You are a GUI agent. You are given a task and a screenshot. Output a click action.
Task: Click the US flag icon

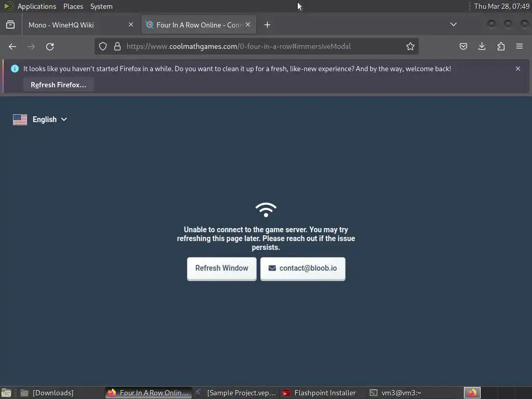tap(20, 119)
